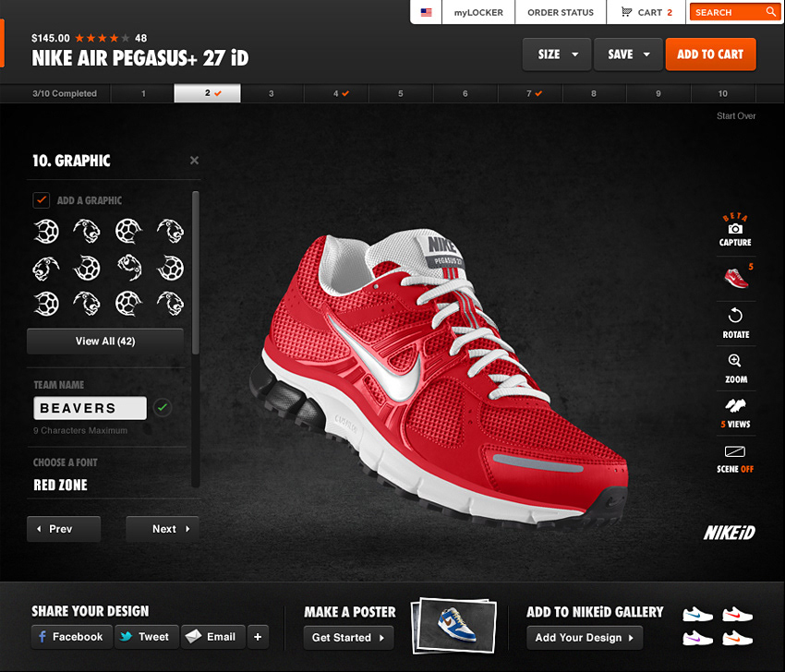Select the fourth graphic in middle row
785x672 pixels.
[x=170, y=268]
